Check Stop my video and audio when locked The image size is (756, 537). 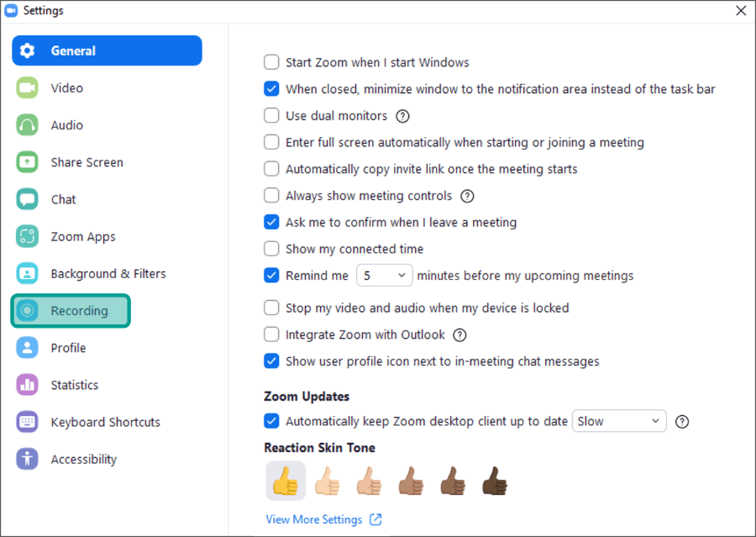[271, 308]
